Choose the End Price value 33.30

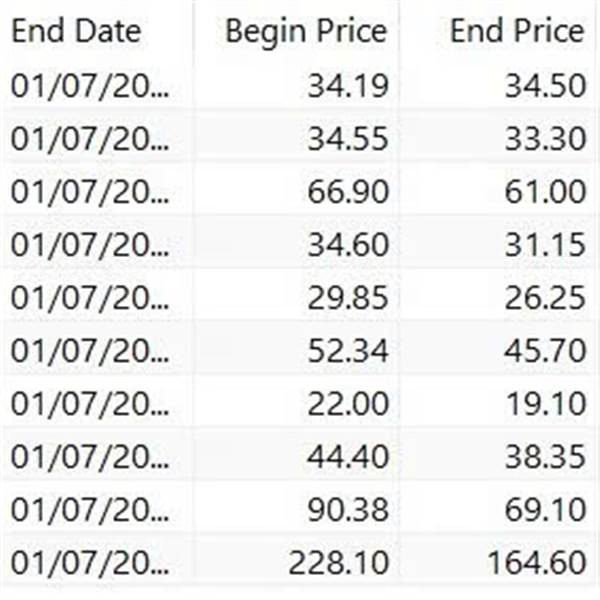click(545, 139)
